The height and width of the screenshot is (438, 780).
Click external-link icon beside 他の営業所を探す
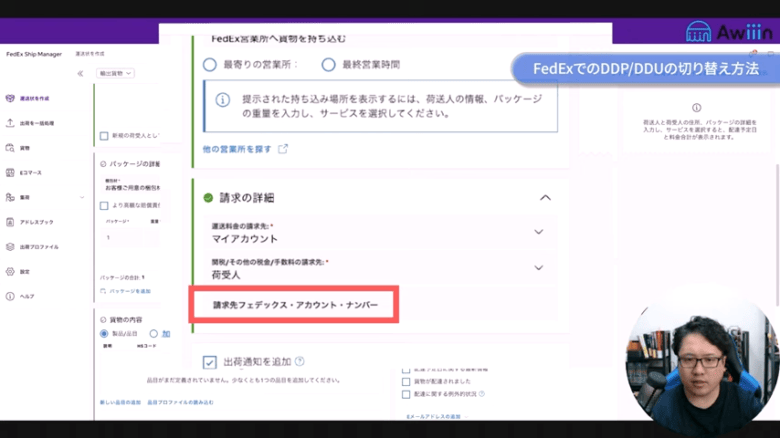point(283,149)
